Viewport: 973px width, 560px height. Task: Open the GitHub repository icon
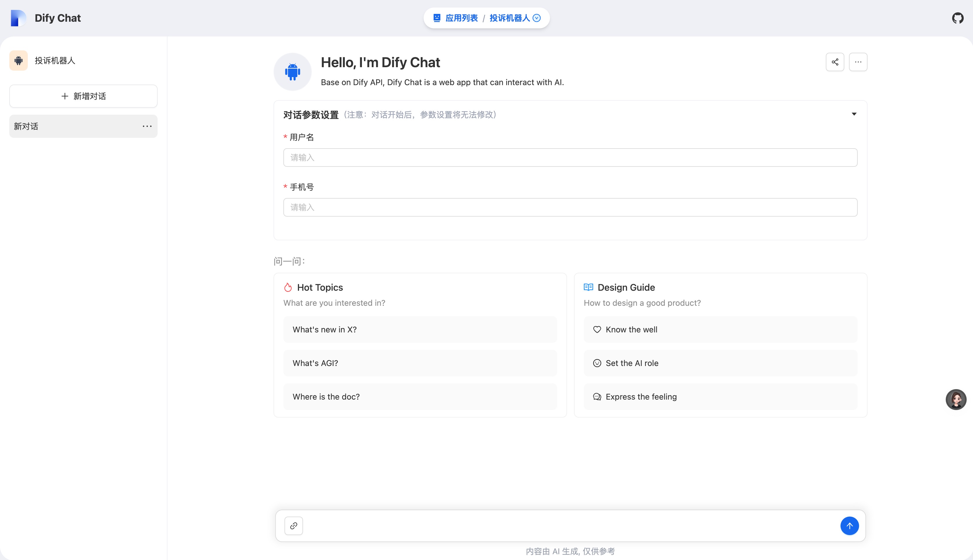pos(958,18)
